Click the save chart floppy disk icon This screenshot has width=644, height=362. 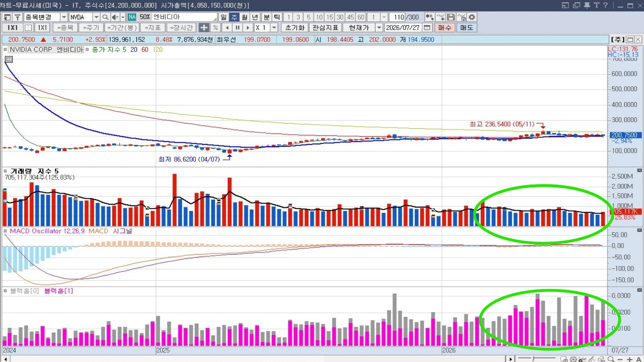[x=451, y=17]
